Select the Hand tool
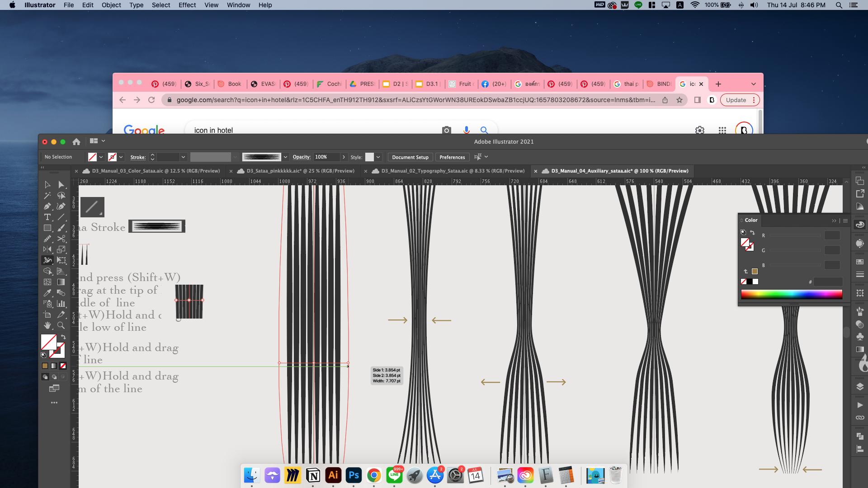This screenshot has width=868, height=488. click(x=47, y=325)
